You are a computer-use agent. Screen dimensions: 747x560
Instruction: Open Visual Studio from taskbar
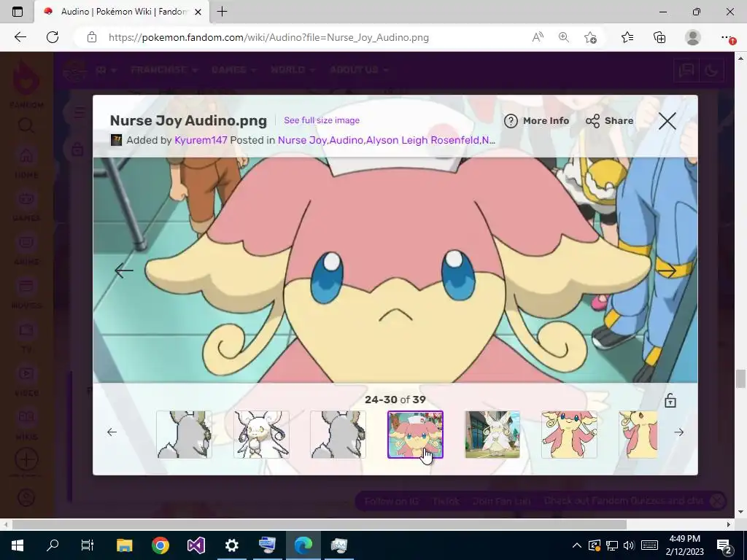click(196, 545)
